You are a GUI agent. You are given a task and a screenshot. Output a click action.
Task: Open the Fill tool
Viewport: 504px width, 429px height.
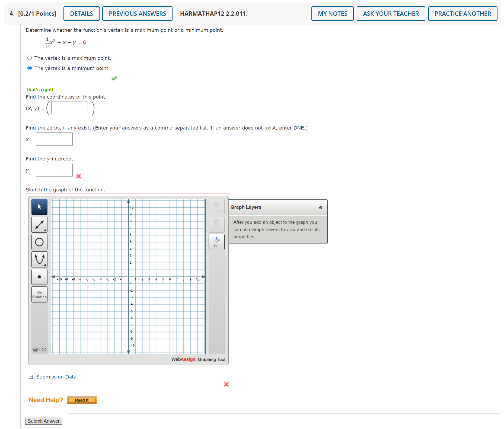point(216,242)
